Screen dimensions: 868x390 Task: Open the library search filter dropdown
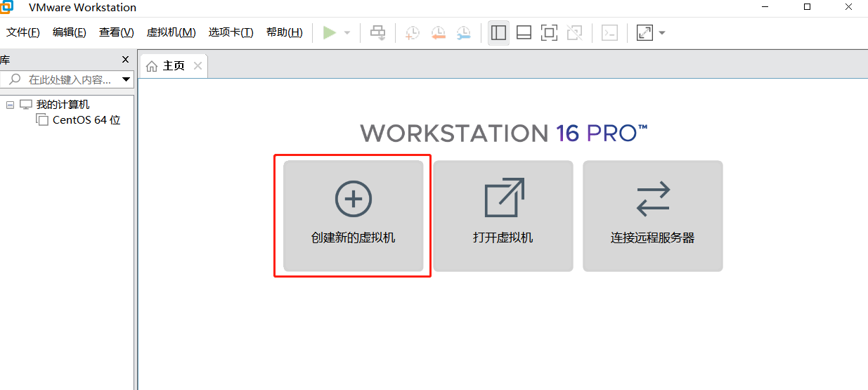(127, 79)
